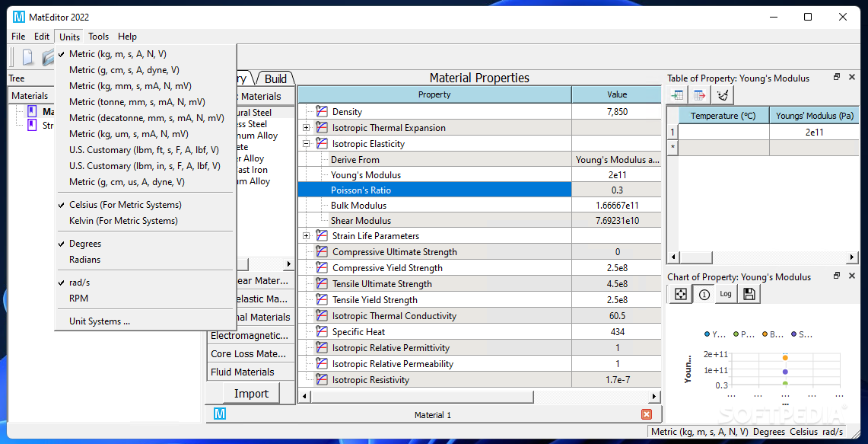Open Unit Systems ... dialog
Screen dimensions: 868x444
click(146, 321)
